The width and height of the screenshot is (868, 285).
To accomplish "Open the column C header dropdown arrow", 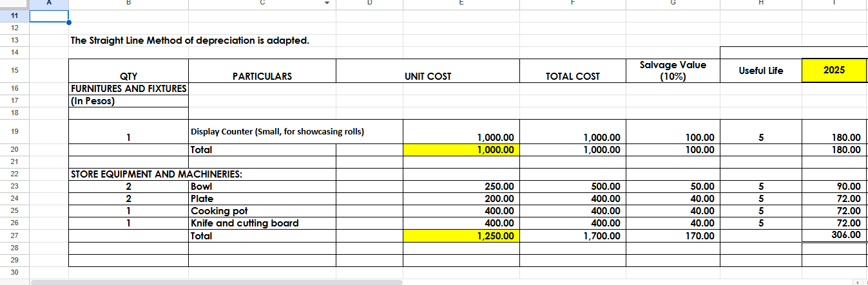I will pos(327,4).
